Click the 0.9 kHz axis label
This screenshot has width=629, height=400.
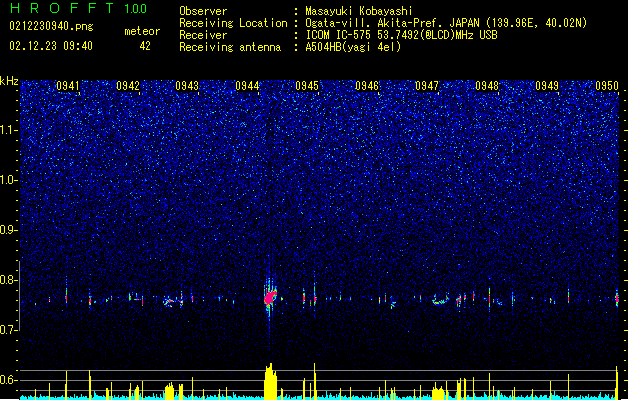point(9,230)
